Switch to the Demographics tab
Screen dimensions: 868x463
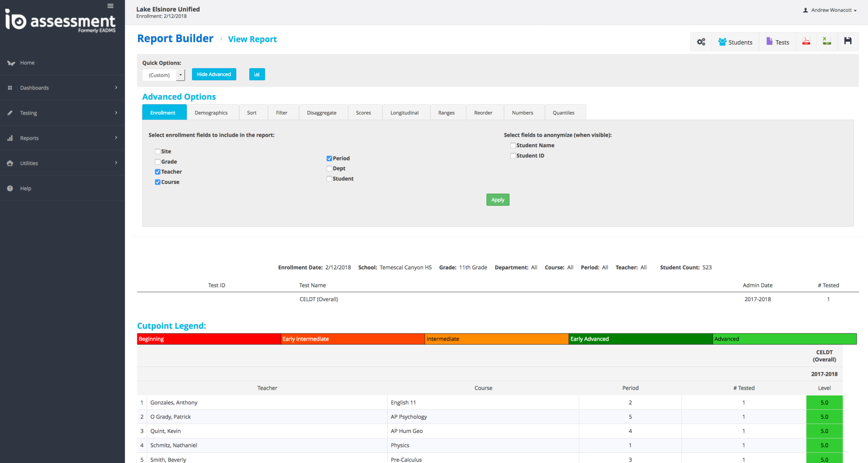click(211, 113)
